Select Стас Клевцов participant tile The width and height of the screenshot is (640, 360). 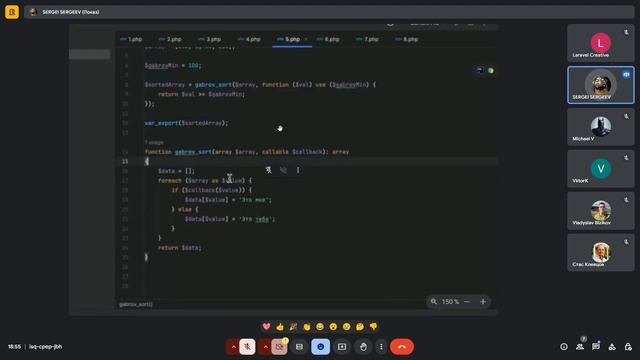pyautogui.click(x=601, y=252)
